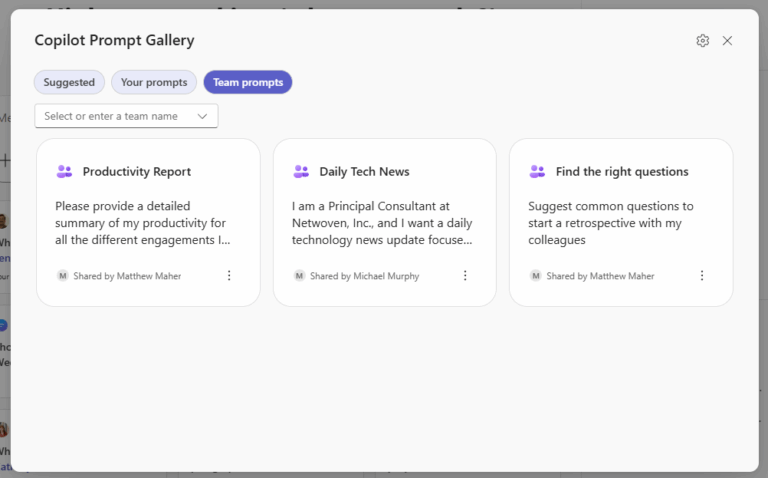Image resolution: width=768 pixels, height=478 pixels.
Task: Click the M avatar on Productivity Report card
Action: 63,276
